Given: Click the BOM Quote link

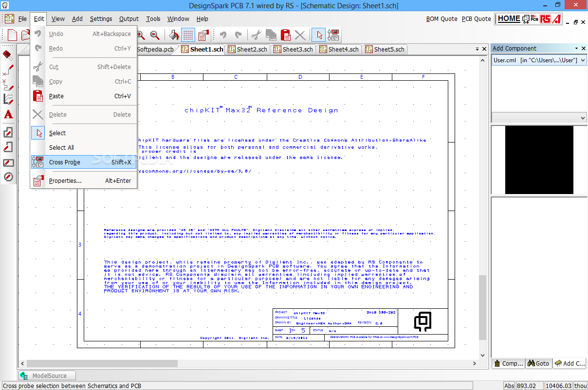Looking at the screenshot, I should [441, 19].
